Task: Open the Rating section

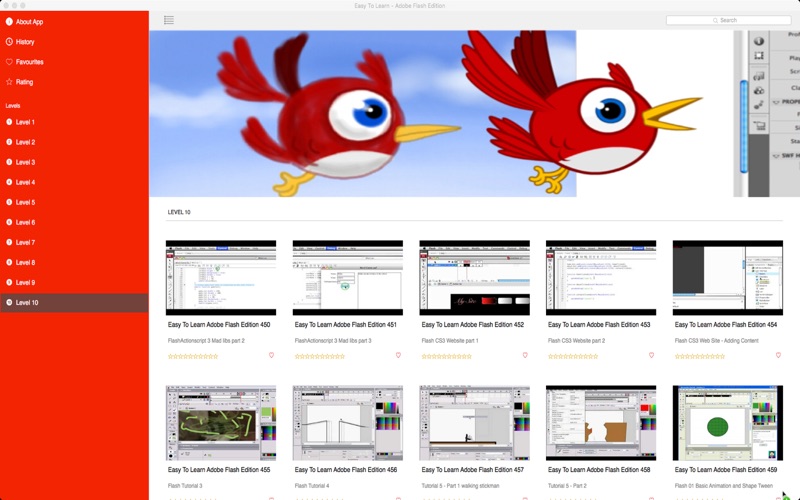Action: [x=24, y=82]
